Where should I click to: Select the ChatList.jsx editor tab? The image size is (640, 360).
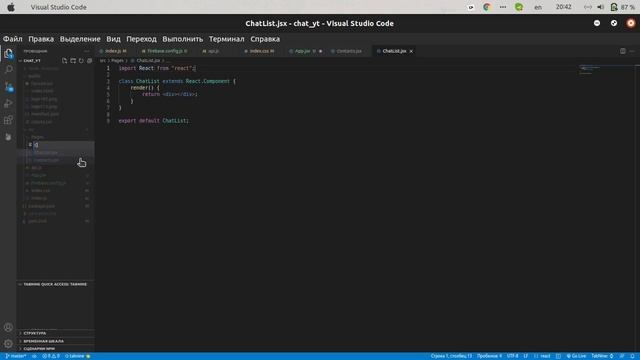pyautogui.click(x=394, y=51)
